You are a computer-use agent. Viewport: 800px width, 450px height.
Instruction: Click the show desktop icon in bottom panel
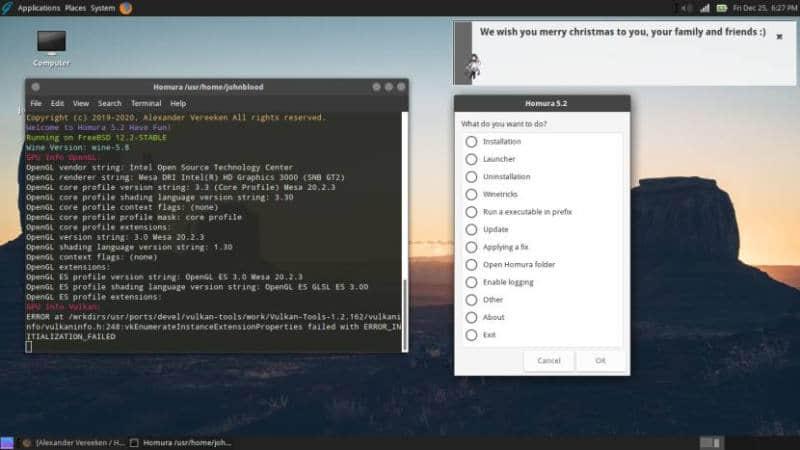(8, 442)
